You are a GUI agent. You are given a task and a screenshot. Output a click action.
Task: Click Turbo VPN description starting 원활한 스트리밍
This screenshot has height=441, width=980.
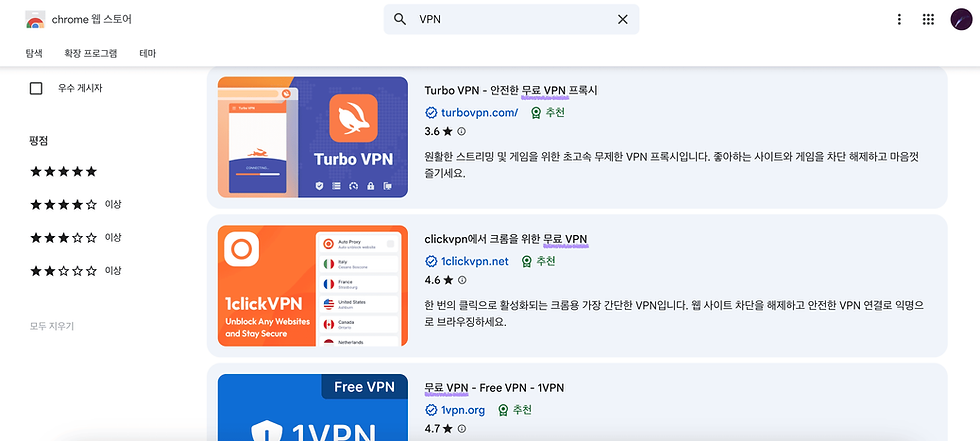[x=672, y=165]
